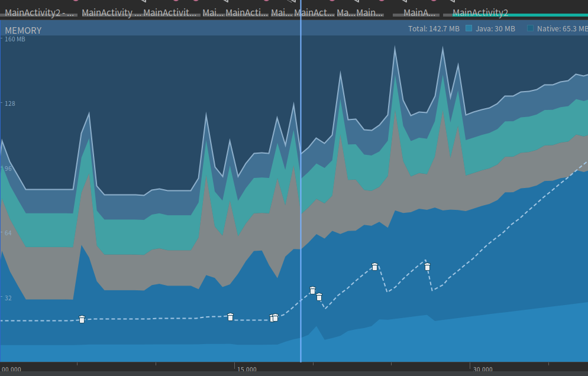The height and width of the screenshot is (376, 588).
Task: Click the Java: 30 MB legend text
Action: [495, 28]
